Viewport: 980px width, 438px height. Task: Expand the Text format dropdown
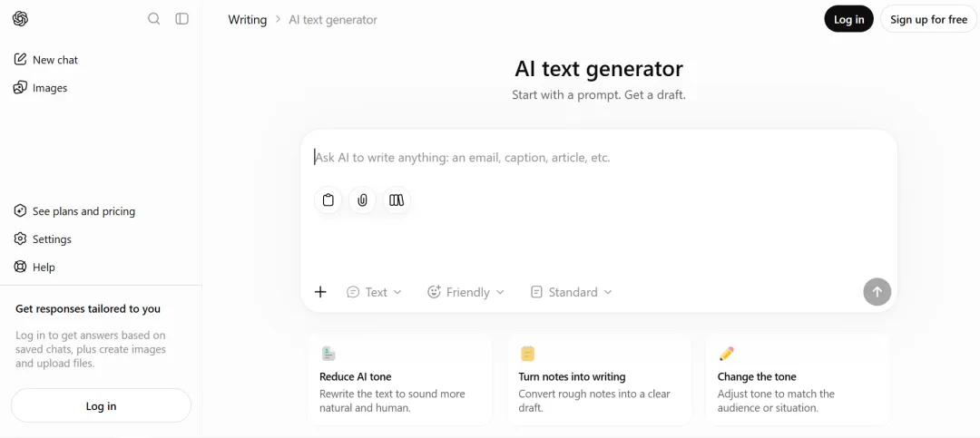375,292
